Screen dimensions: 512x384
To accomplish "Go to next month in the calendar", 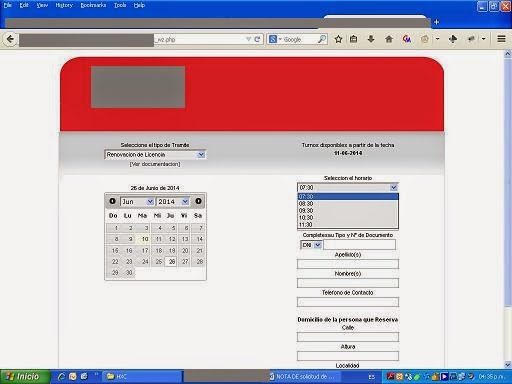I will pos(198,201).
